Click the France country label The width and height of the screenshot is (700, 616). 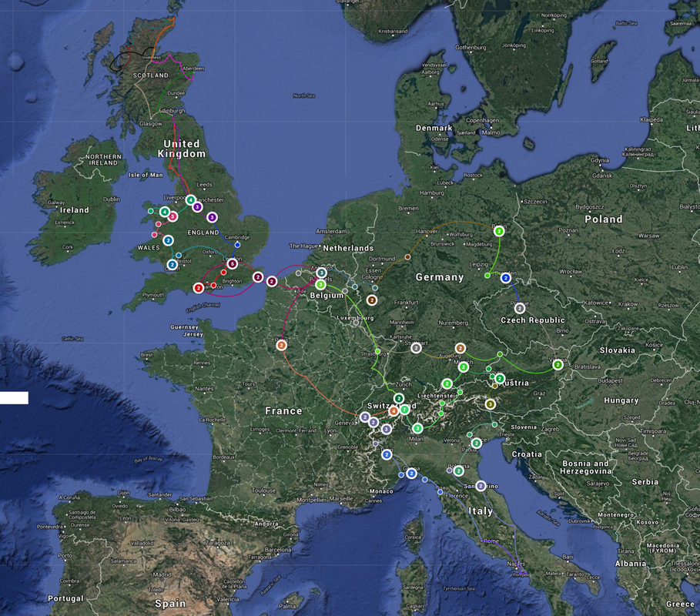pos(283,410)
